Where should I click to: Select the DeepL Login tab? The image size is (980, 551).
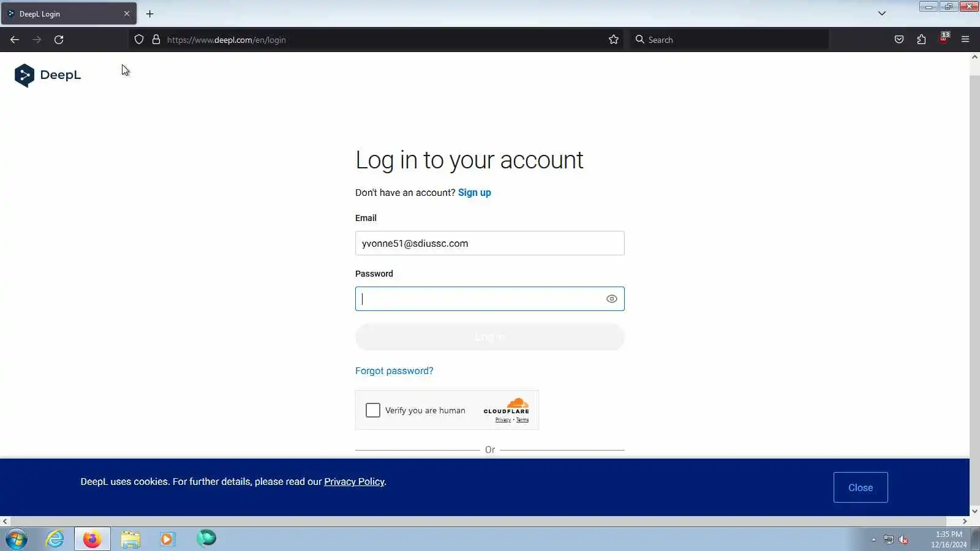(69, 13)
